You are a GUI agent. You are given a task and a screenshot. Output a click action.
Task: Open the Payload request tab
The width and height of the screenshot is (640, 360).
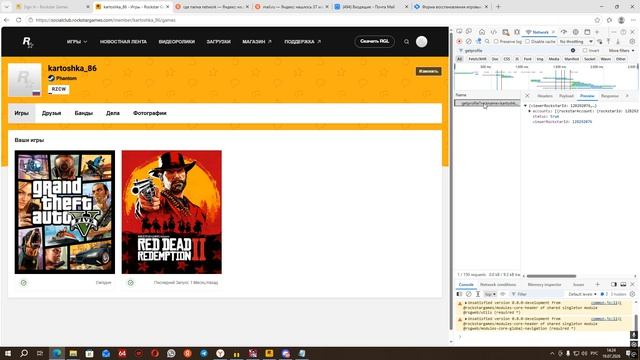566,96
